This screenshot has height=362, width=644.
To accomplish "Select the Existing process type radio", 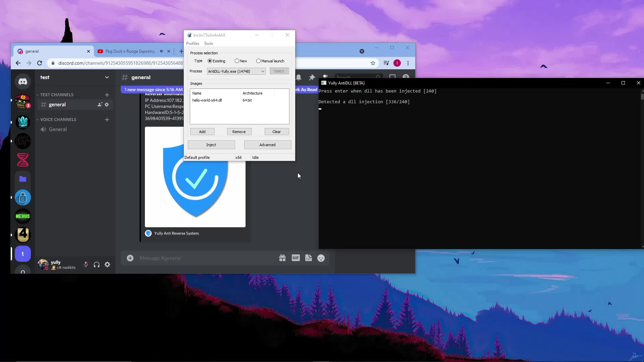I will pyautogui.click(x=210, y=61).
